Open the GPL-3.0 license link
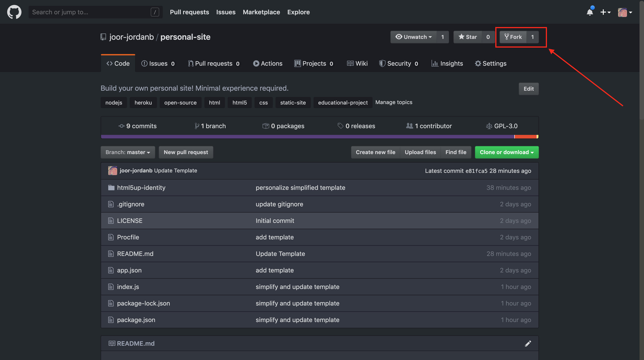644x360 pixels. coord(502,126)
